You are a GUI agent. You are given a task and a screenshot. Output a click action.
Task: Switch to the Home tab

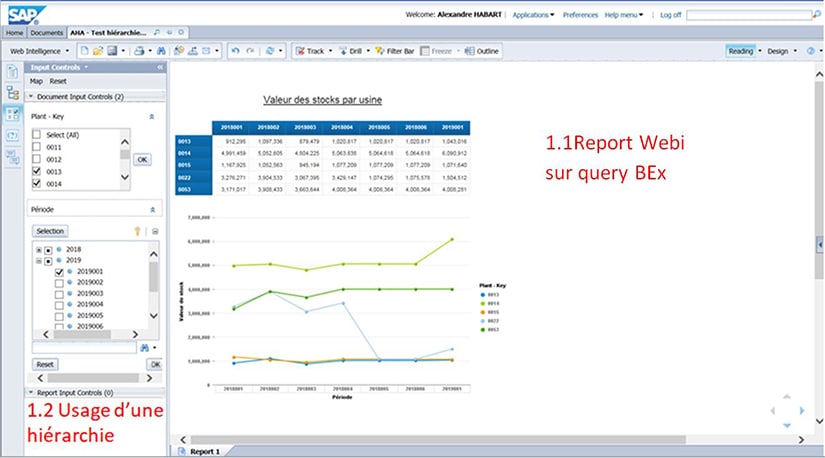[14, 33]
